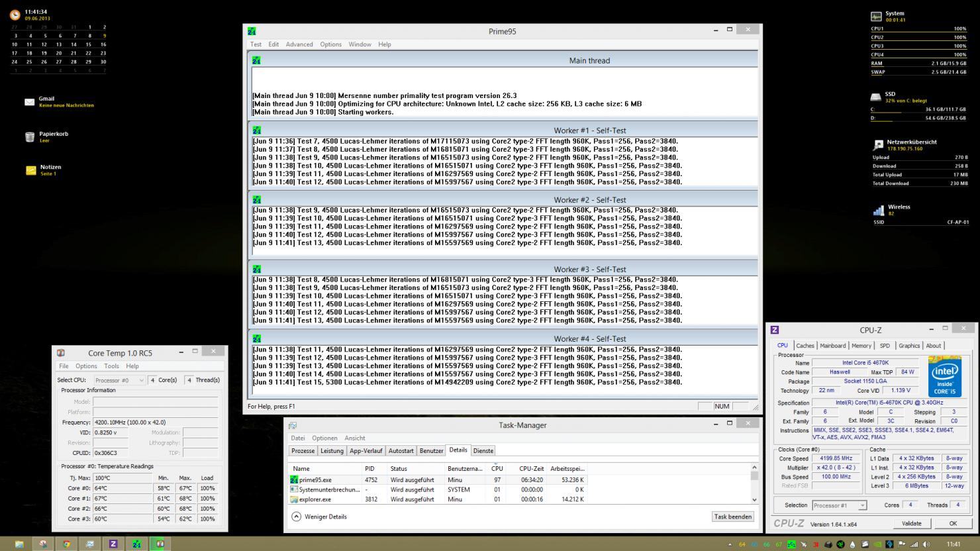
Task: Click the Core Temp title bar icon
Action: (x=61, y=353)
